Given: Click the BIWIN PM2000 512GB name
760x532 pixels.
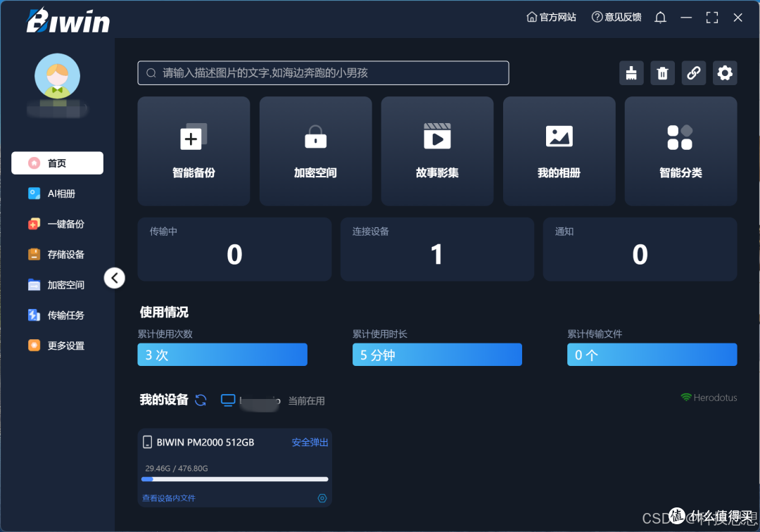Looking at the screenshot, I should point(205,443).
